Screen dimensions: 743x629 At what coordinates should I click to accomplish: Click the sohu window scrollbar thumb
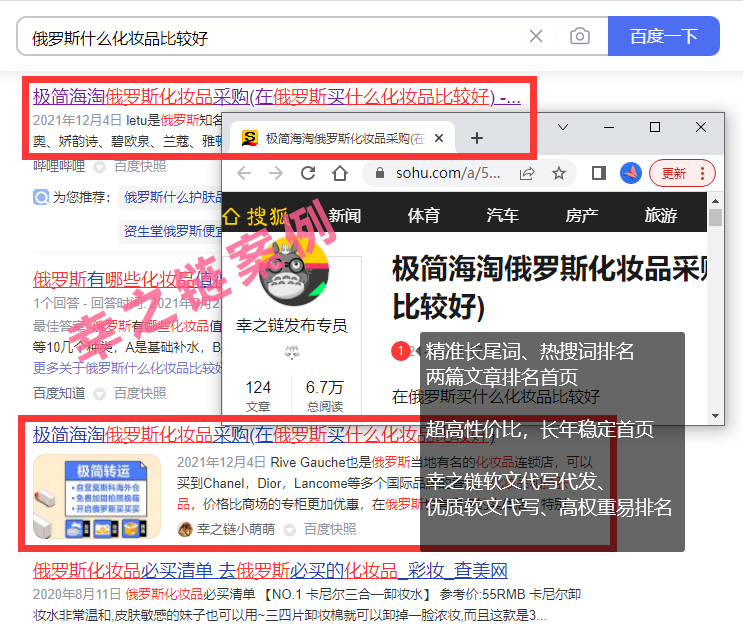coord(716,218)
